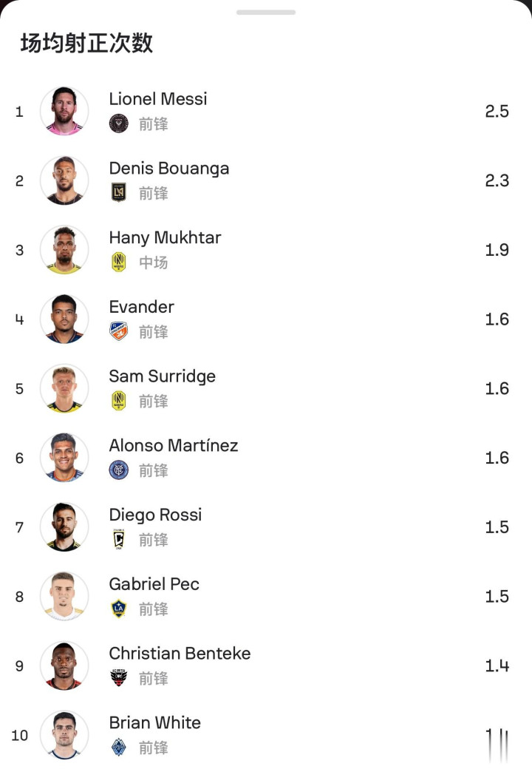Image resolution: width=532 pixels, height=769 pixels.
Task: Click Columbus Crew badge under Diego Rossi
Action: (118, 540)
